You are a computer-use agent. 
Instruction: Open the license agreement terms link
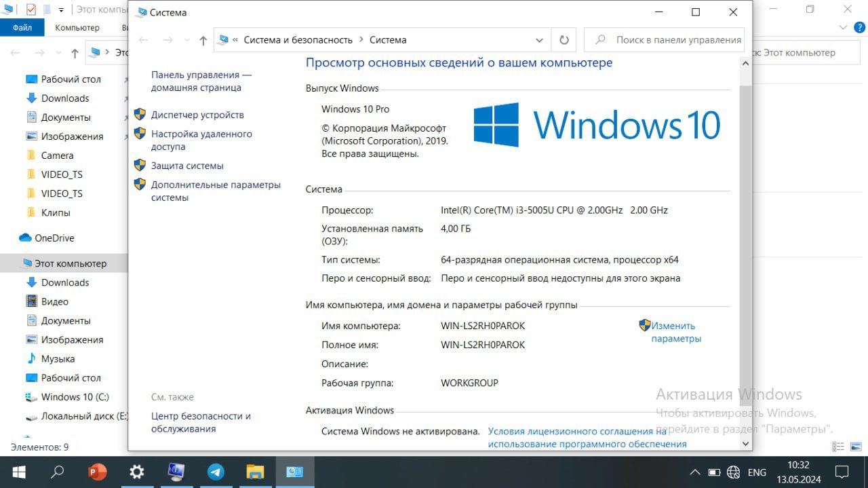click(x=587, y=438)
